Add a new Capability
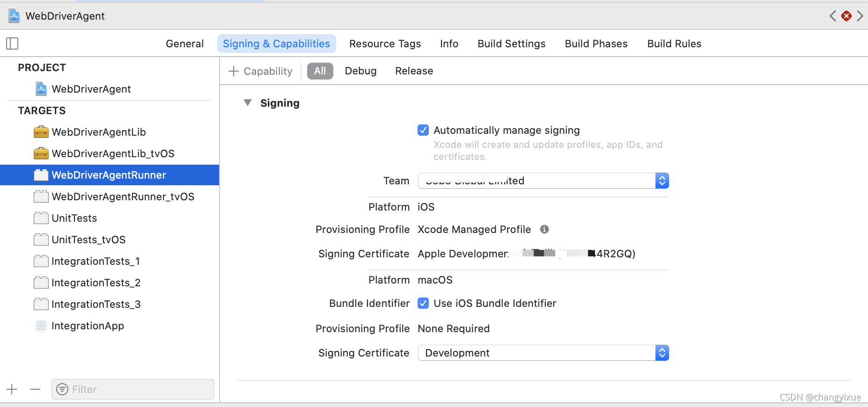 [260, 71]
